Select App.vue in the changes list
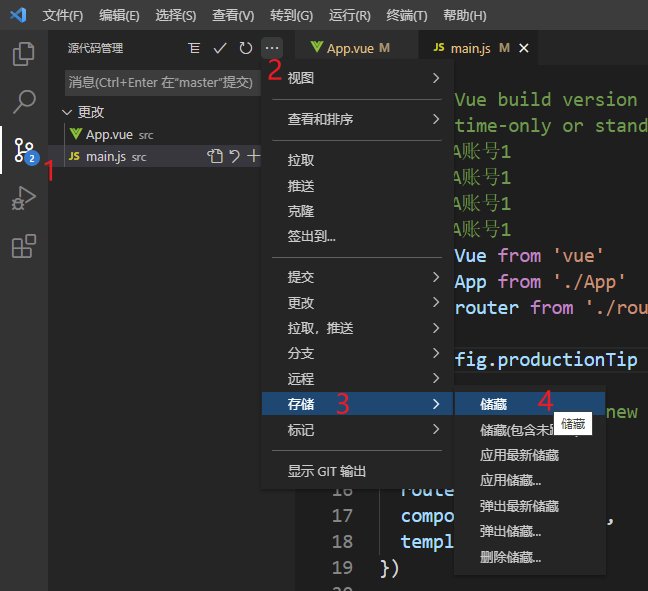 [155, 134]
